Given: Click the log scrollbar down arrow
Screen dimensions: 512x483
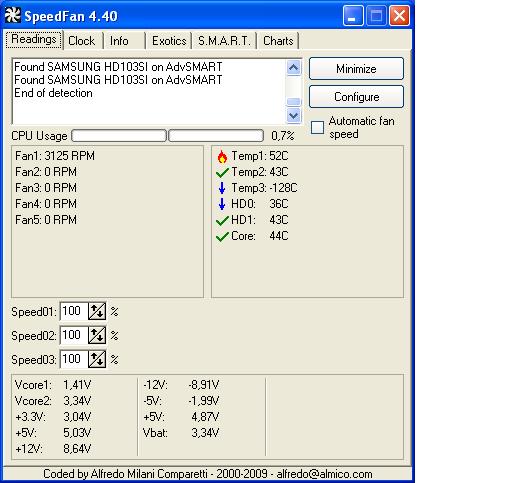Looking at the screenshot, I should click(294, 115).
